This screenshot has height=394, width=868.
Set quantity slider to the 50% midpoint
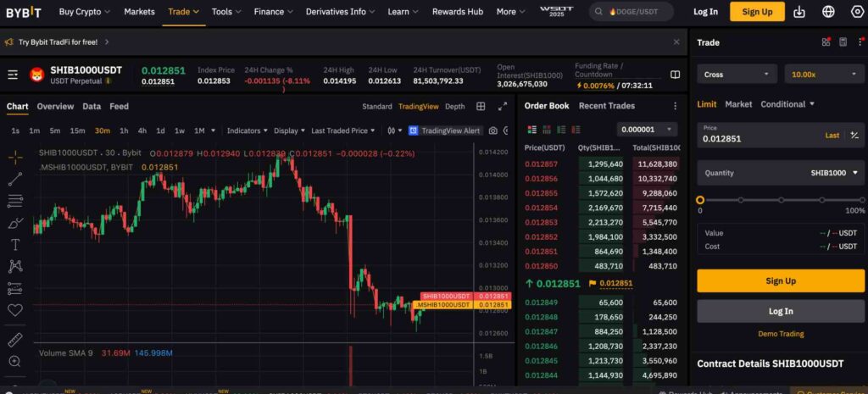pyautogui.click(x=781, y=200)
